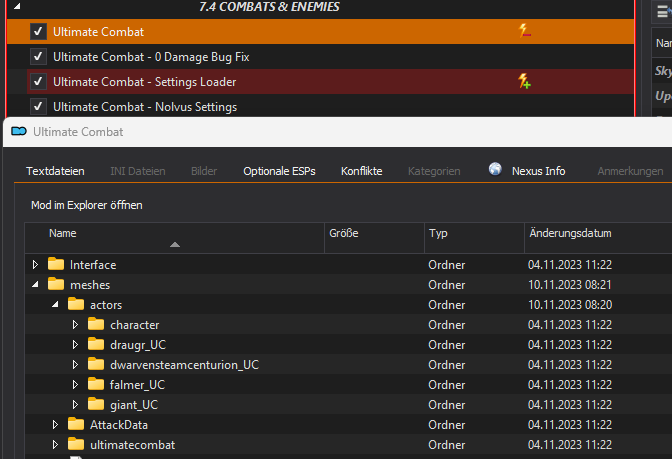Click the Ultimate Combat dialog title icon

[19, 131]
